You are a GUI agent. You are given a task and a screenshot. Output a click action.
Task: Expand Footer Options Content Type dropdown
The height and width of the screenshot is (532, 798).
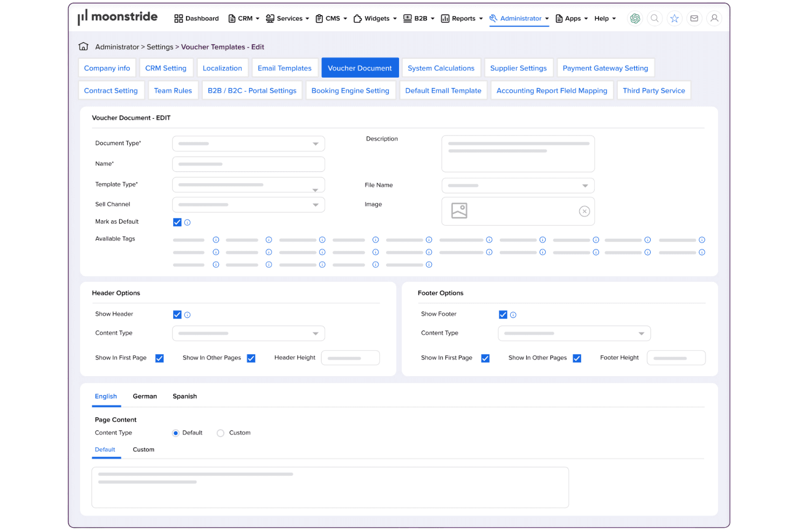pos(574,334)
